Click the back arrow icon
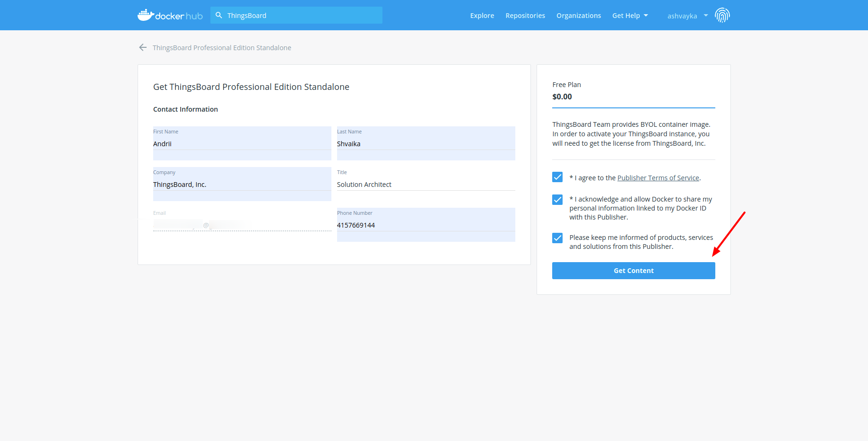This screenshot has width=868, height=441. 143,47
